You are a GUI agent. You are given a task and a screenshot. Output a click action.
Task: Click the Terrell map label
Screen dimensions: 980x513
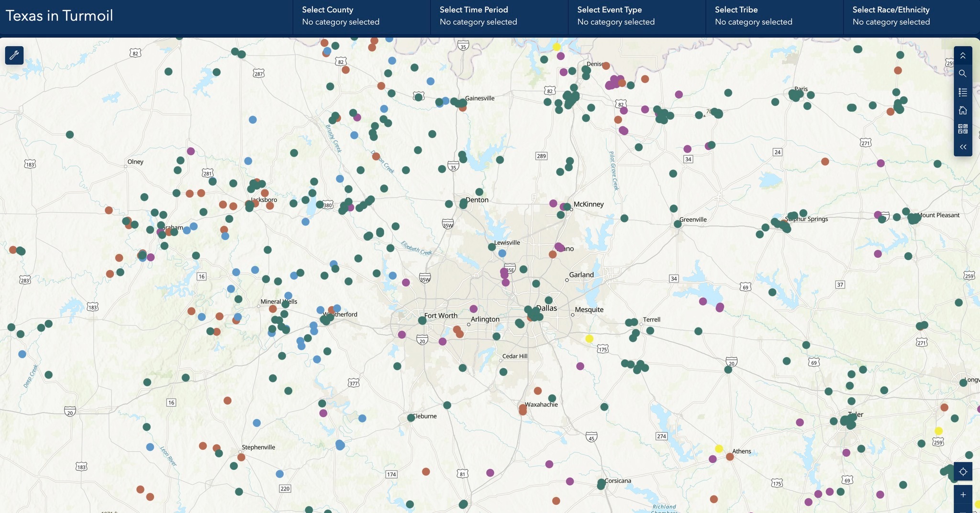pos(652,319)
